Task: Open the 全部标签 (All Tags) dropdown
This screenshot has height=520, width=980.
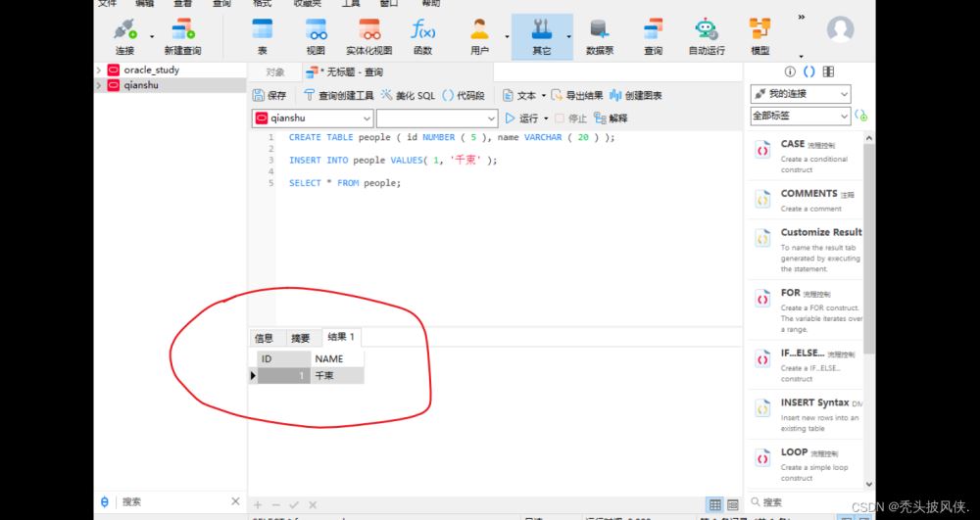Action: click(x=800, y=116)
